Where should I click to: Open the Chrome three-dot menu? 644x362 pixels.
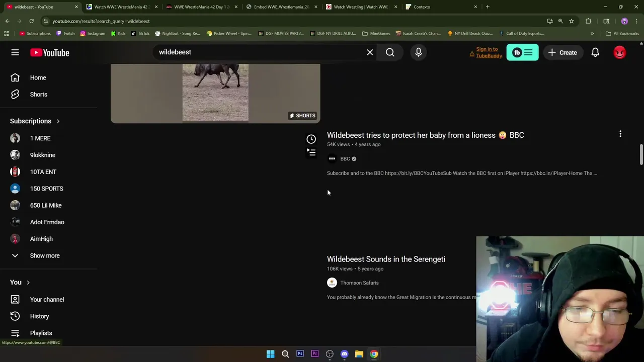[636, 21]
